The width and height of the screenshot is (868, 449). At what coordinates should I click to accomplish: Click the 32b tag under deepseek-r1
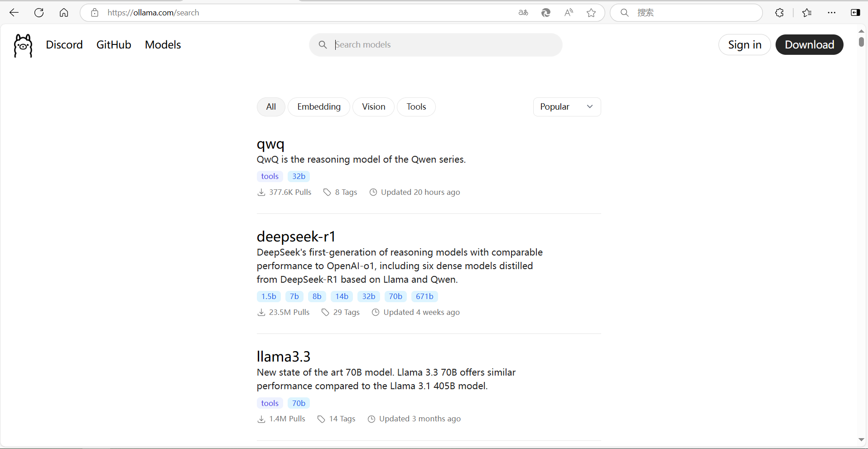369,296
